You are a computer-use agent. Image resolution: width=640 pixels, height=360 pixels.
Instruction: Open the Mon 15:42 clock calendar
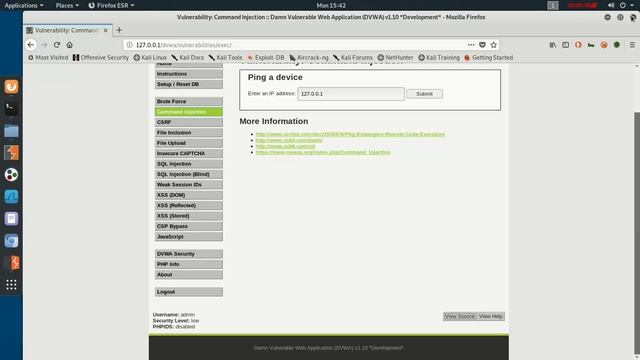pyautogui.click(x=331, y=5)
